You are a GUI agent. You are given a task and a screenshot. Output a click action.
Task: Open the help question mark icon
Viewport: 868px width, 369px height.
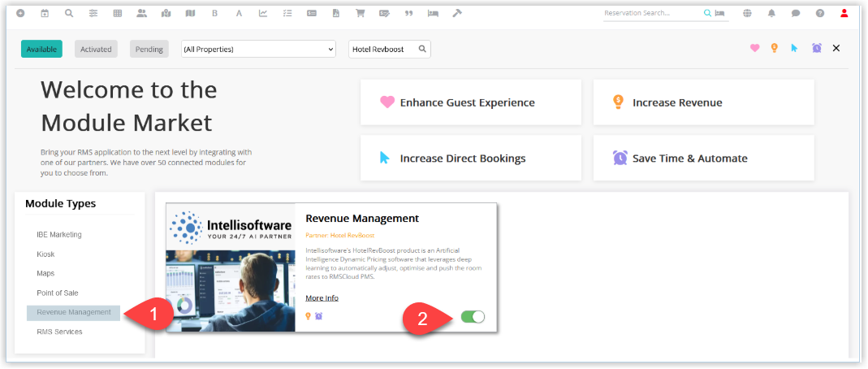pyautogui.click(x=820, y=13)
